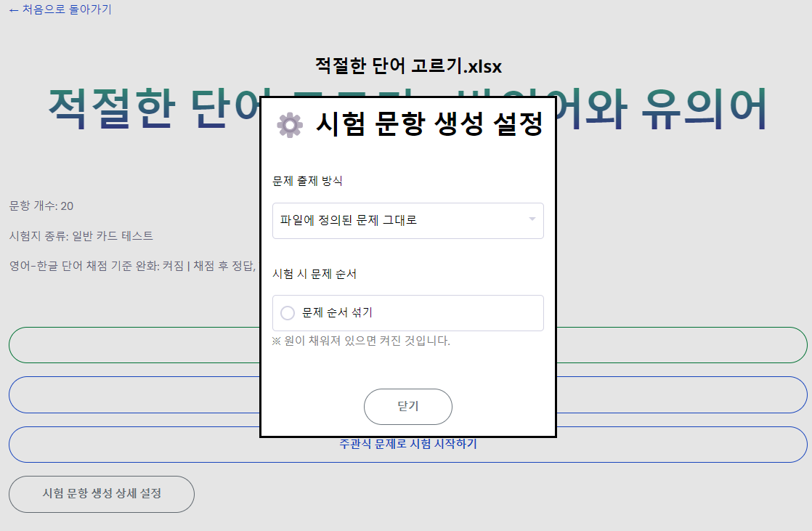
Task: Select the 파일에 정의된 문제 그대로 combo box
Action: tap(407, 220)
